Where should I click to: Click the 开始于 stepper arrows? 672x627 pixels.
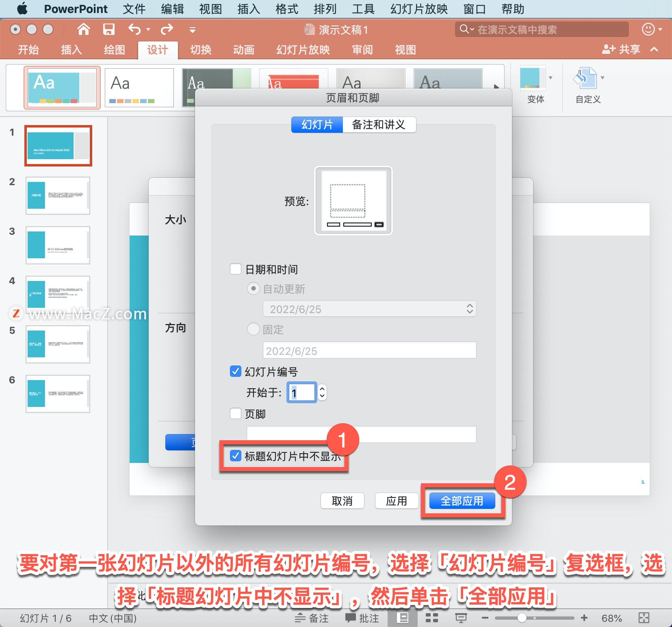click(322, 392)
